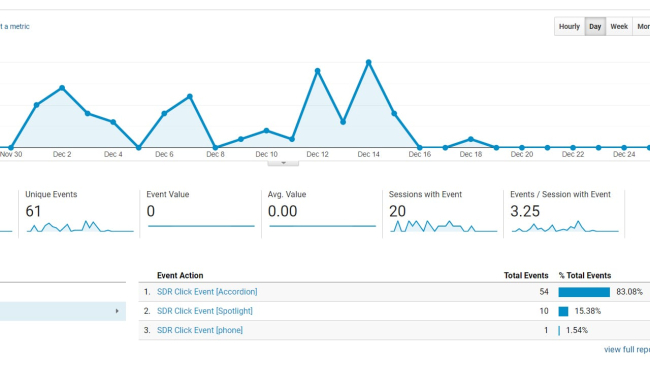
Task: Click the Total Events column header
Action: click(526, 275)
